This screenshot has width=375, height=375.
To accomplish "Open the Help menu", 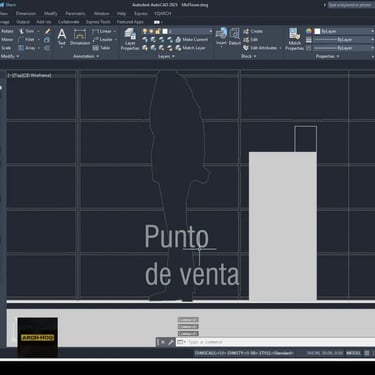I will 121,14.
